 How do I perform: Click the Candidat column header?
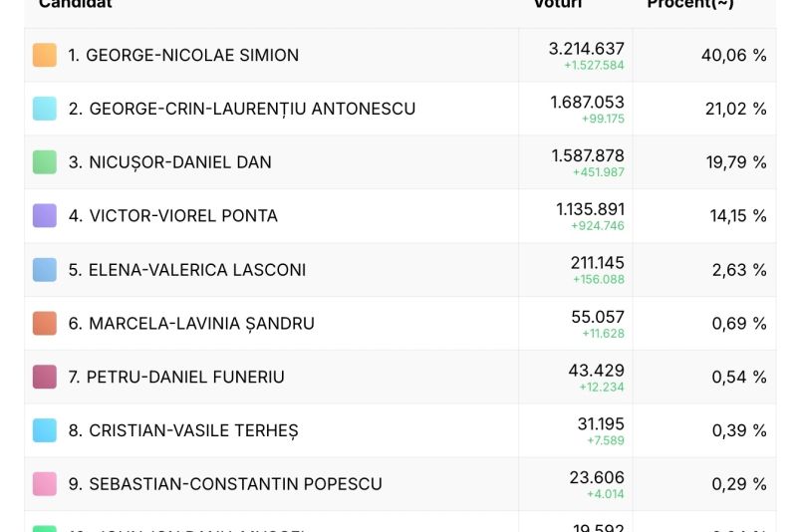76,4
